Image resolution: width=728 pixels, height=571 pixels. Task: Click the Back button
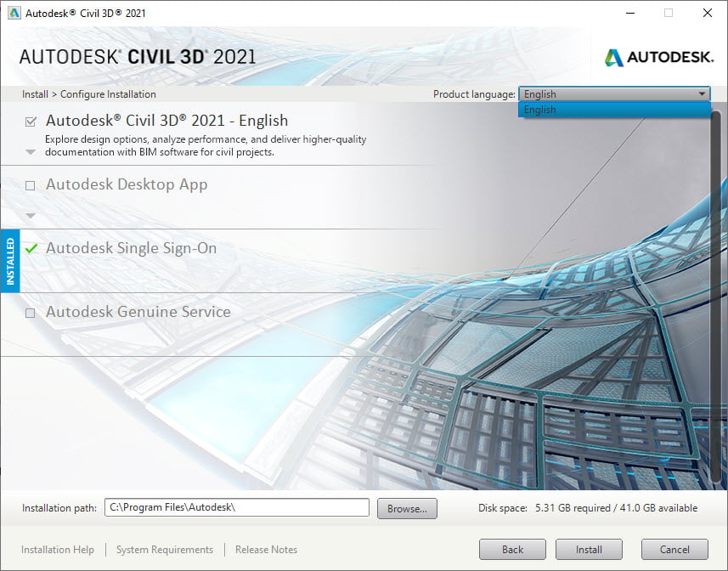(x=512, y=549)
